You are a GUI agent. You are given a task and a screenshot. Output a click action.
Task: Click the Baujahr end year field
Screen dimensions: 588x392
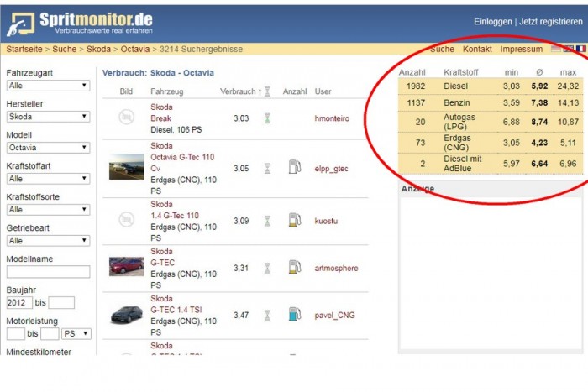(x=61, y=303)
